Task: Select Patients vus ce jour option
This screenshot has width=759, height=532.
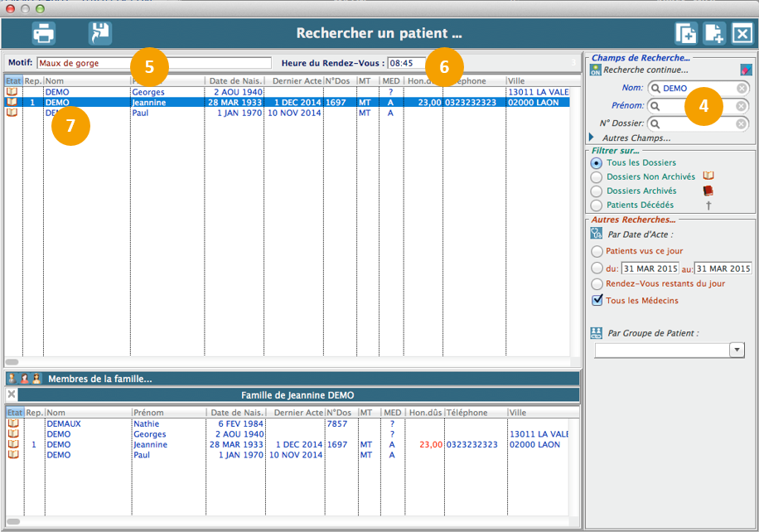Action: (597, 251)
